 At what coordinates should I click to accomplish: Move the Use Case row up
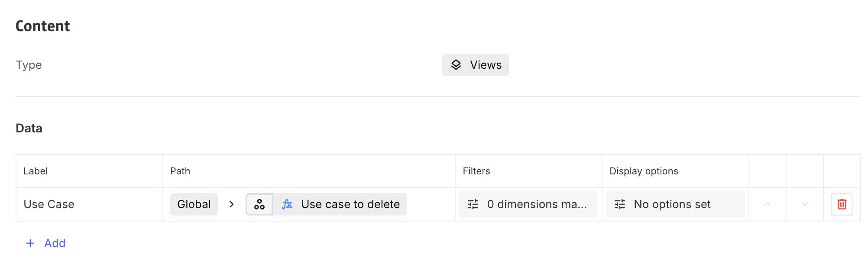767,204
